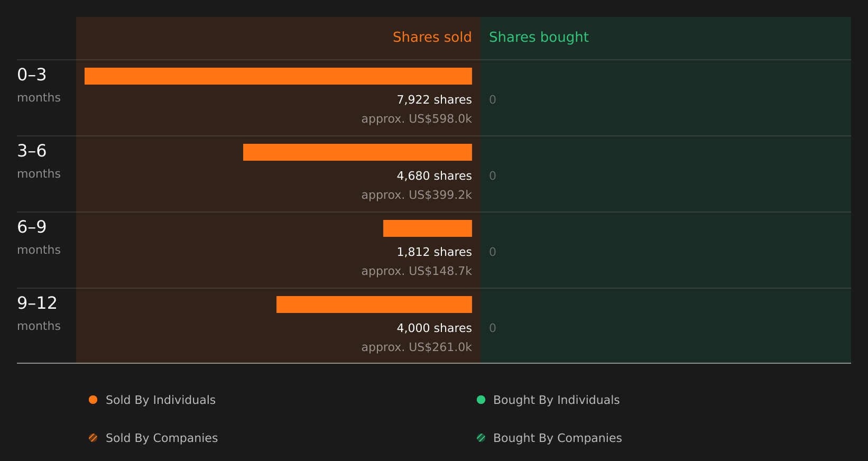Click the 1,812 shares value
The height and width of the screenshot is (461, 868).
(x=434, y=252)
